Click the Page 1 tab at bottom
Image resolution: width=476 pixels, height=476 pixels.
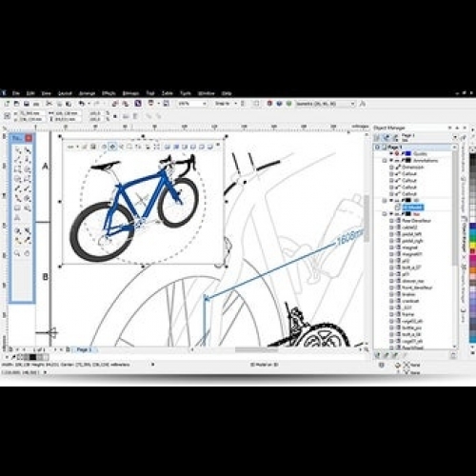point(84,349)
